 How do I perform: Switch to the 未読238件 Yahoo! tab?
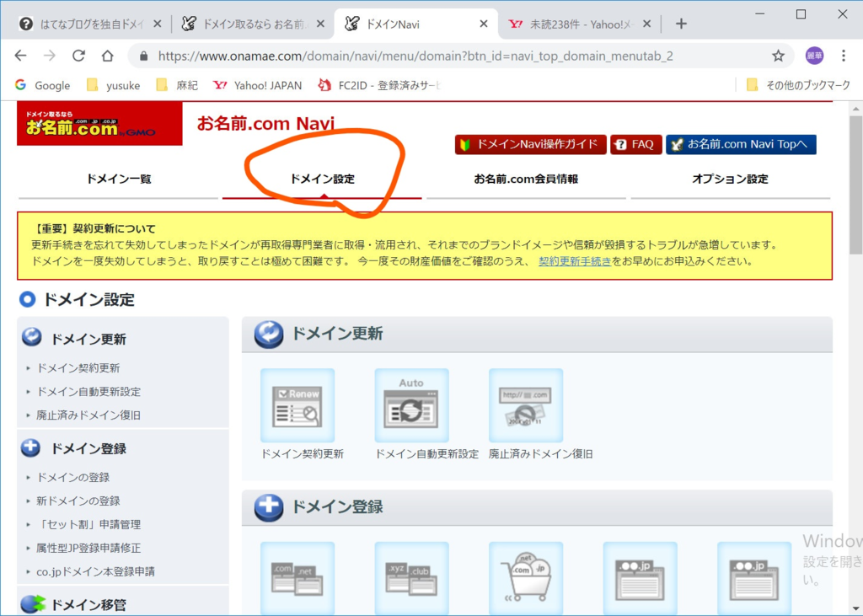click(x=580, y=24)
